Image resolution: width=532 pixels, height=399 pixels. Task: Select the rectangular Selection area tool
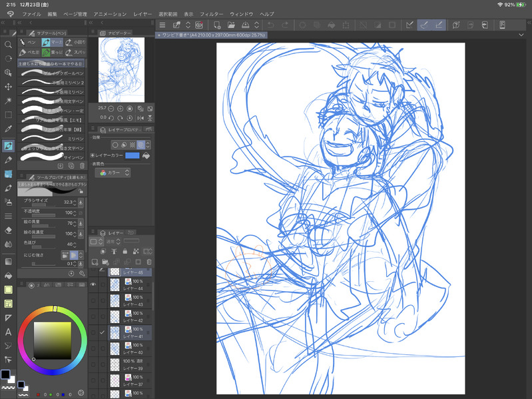(x=8, y=115)
